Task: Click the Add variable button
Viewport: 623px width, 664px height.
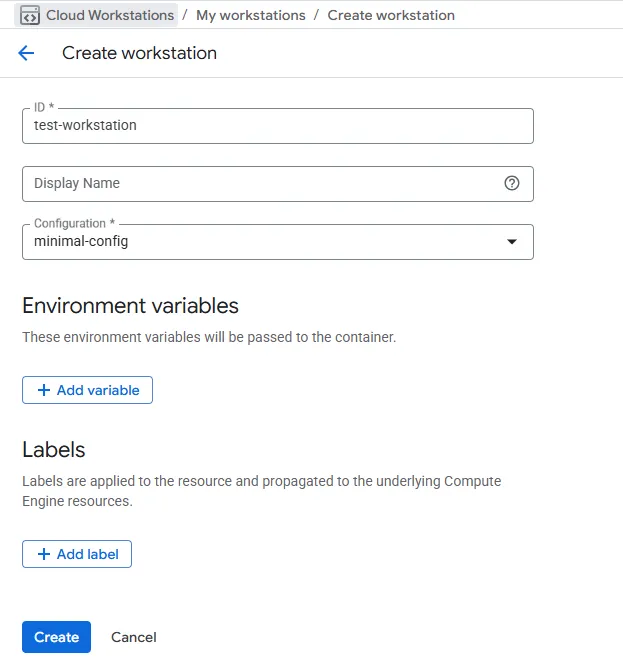Action: 87,390
